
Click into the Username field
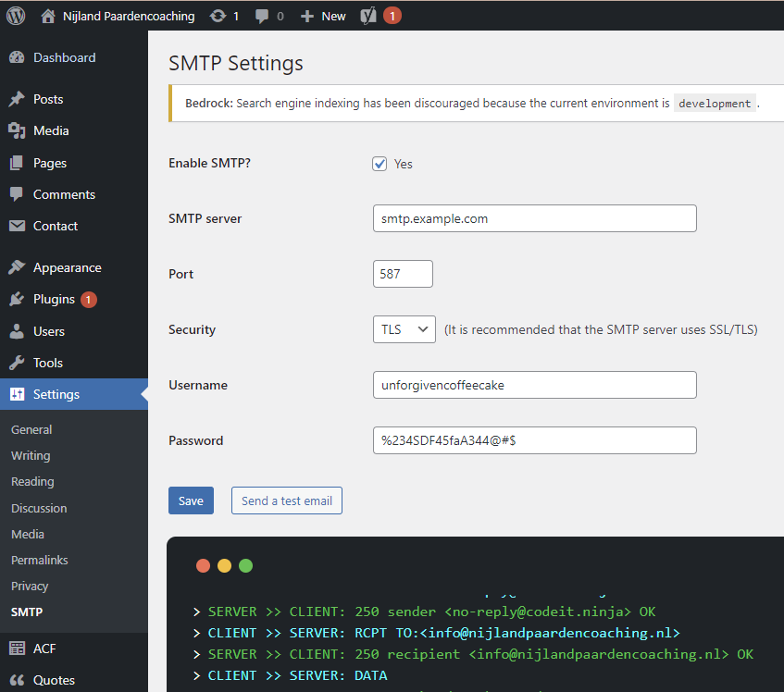pos(533,385)
